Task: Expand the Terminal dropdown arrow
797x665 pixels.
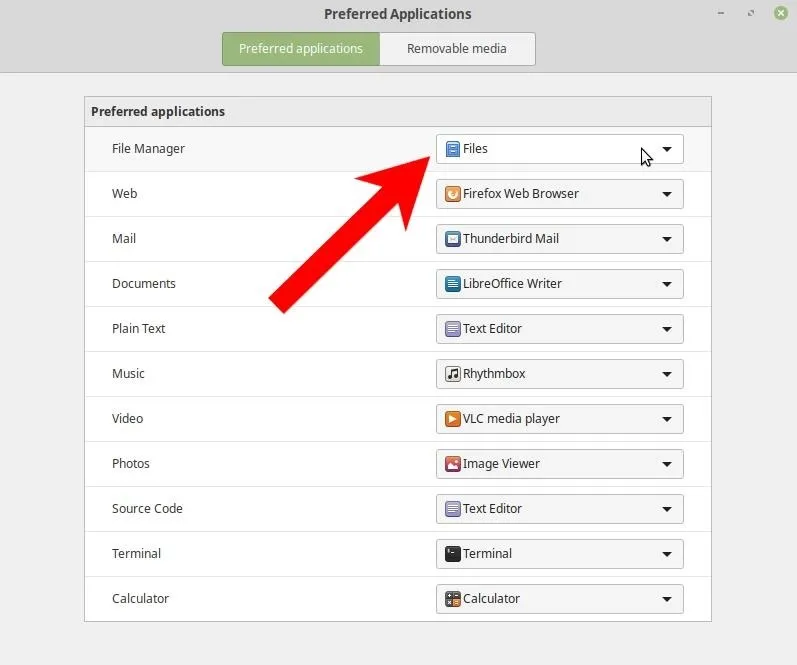Action: tap(667, 554)
